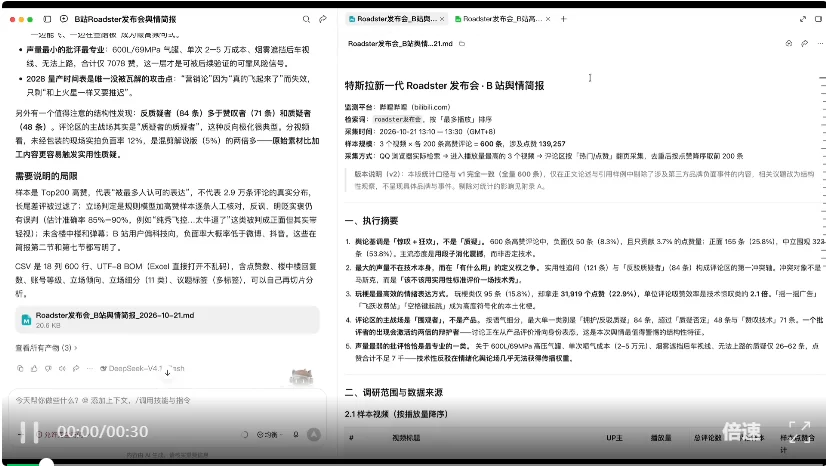
Task: Play the response aloud via speaker icon
Action: pyautogui.click(x=62, y=369)
